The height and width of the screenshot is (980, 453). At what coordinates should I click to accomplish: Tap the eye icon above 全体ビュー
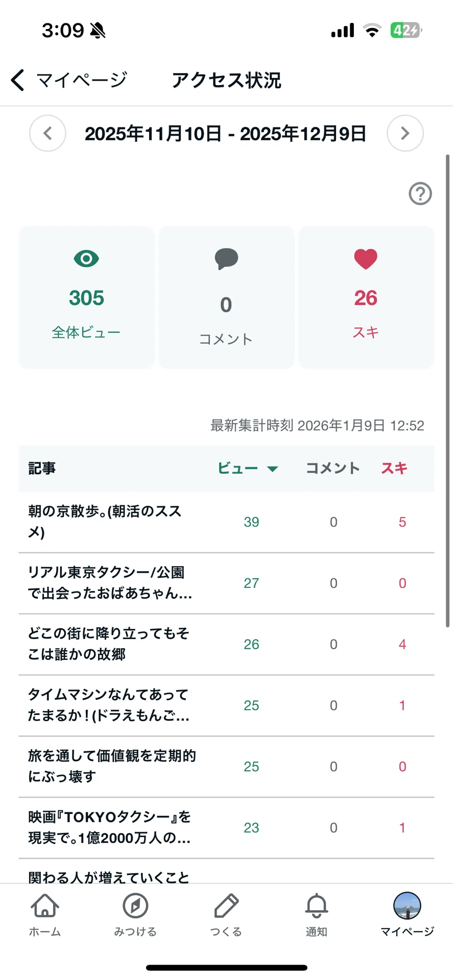tap(86, 259)
